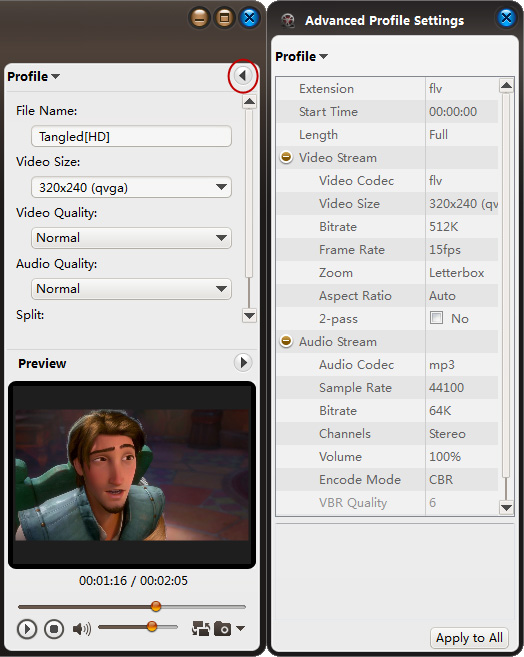Click the film reel icon in Advanced Profile Settings title
Image resolution: width=524 pixels, height=657 pixels.
tap(288, 20)
